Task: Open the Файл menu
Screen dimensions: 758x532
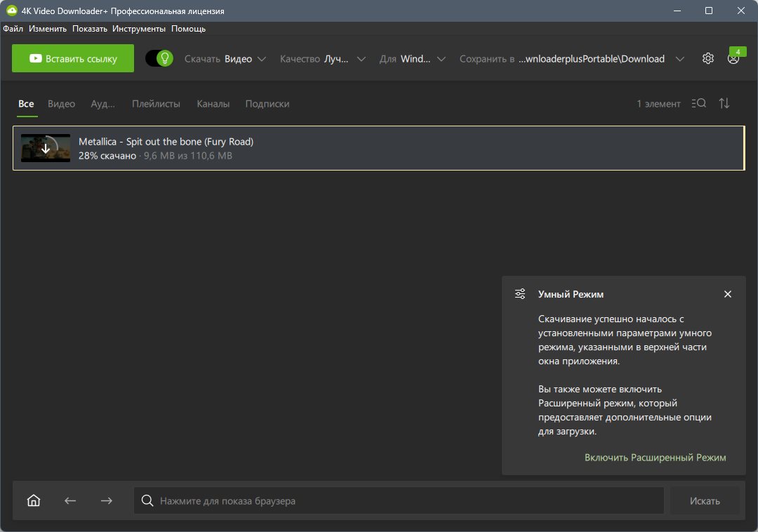Action: [x=13, y=29]
